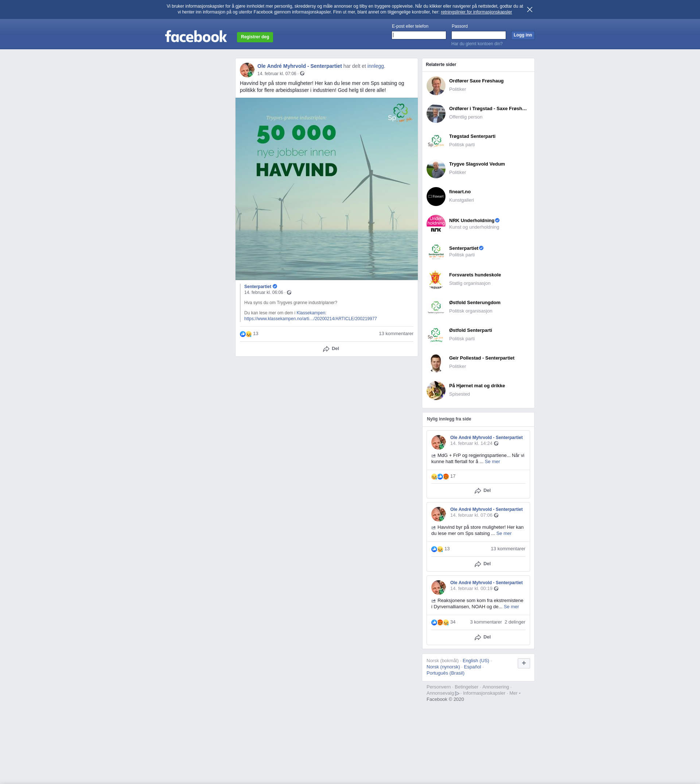Viewport: 700px width, 784px height.
Task: Share the sidebar Havvind post with Del
Action: pyautogui.click(x=482, y=564)
